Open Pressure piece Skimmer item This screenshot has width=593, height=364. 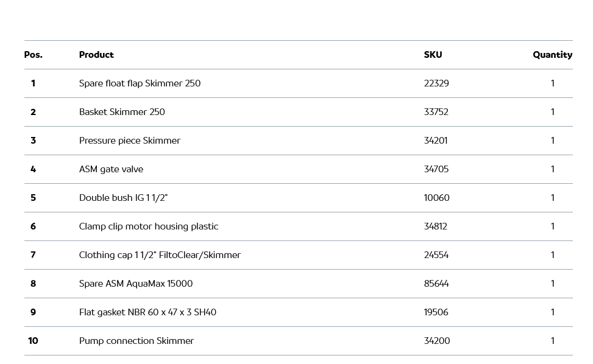(129, 141)
